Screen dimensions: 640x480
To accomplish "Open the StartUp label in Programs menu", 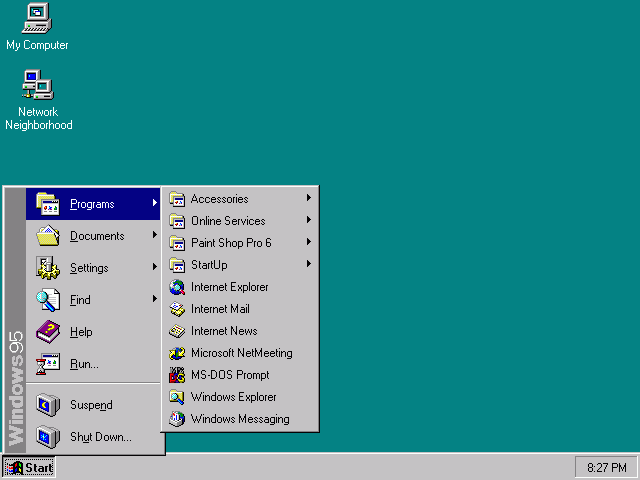I will pos(209,265).
